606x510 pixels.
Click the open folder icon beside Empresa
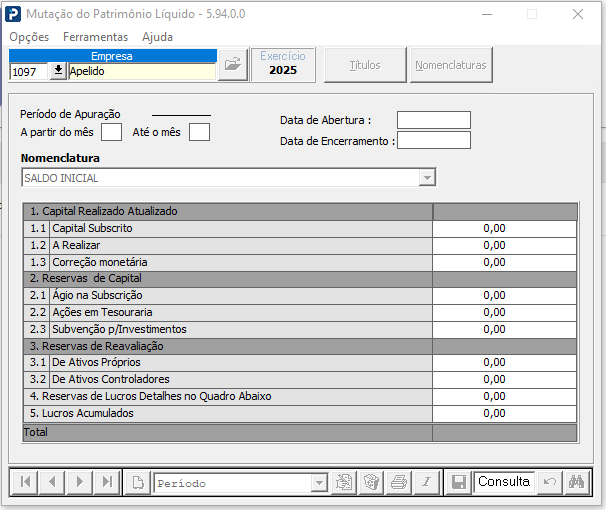[x=232, y=65]
